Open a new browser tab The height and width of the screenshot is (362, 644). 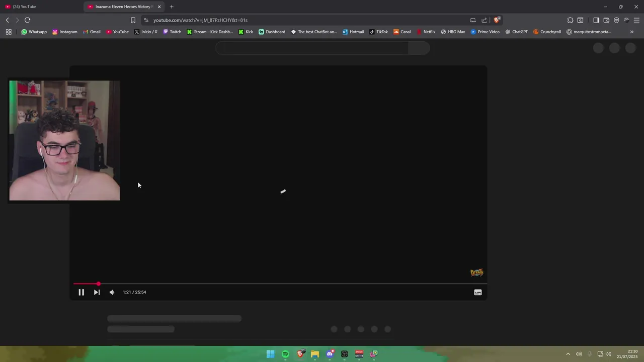click(172, 7)
